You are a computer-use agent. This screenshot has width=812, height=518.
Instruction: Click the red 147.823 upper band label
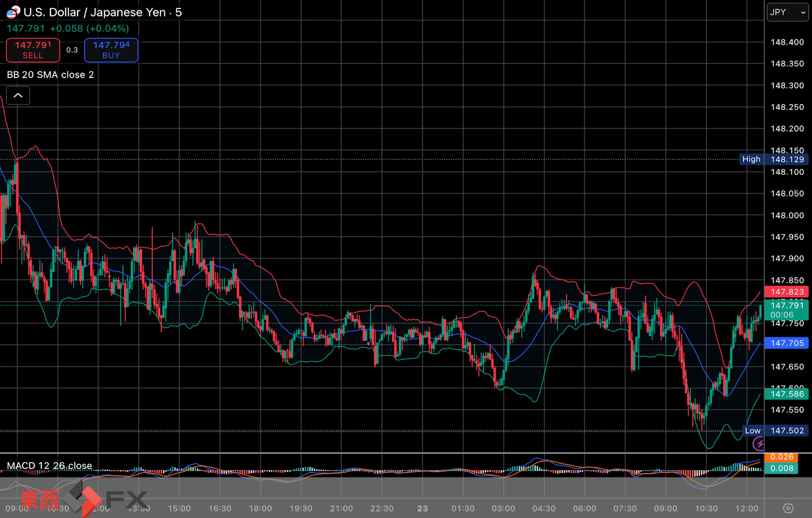click(786, 292)
